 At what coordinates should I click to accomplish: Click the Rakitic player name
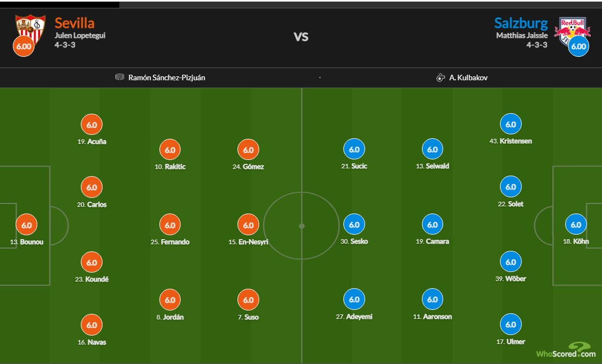tap(175, 167)
